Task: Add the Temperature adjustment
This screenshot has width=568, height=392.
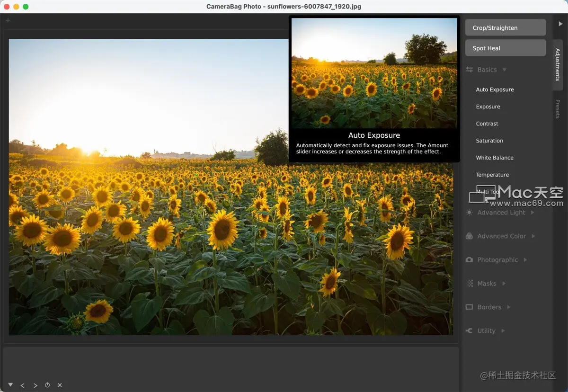Action: coord(492,175)
